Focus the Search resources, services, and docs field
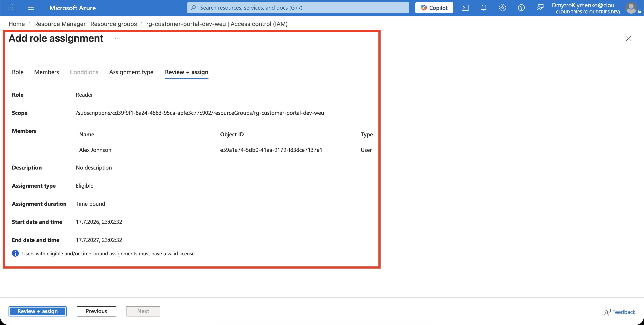This screenshot has height=325, width=644. (x=298, y=8)
